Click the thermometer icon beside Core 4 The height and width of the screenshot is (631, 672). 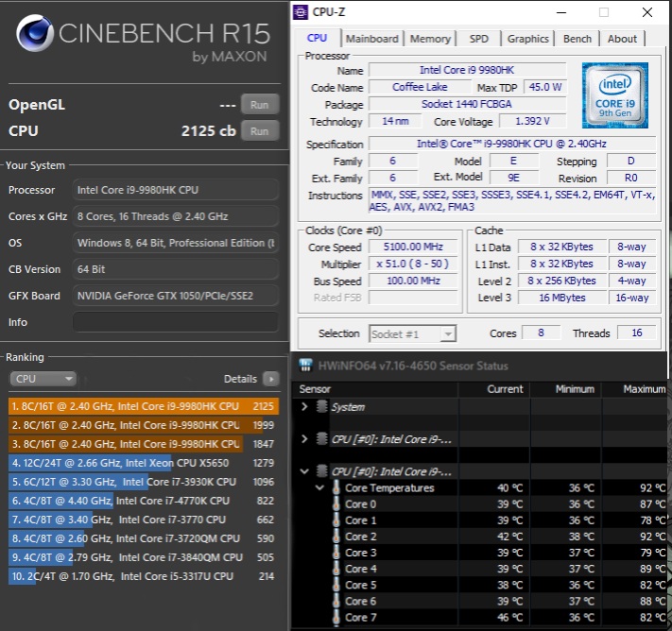[336, 569]
